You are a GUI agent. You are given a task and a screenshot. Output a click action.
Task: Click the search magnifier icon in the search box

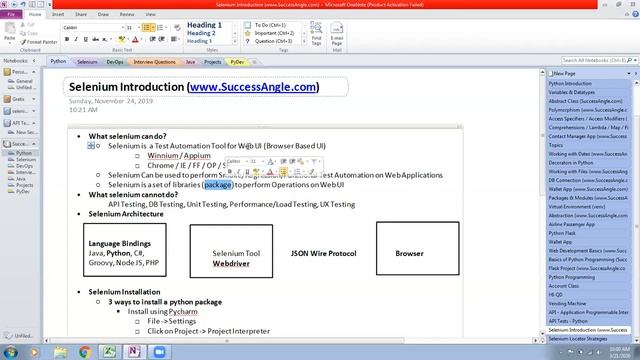629,60
